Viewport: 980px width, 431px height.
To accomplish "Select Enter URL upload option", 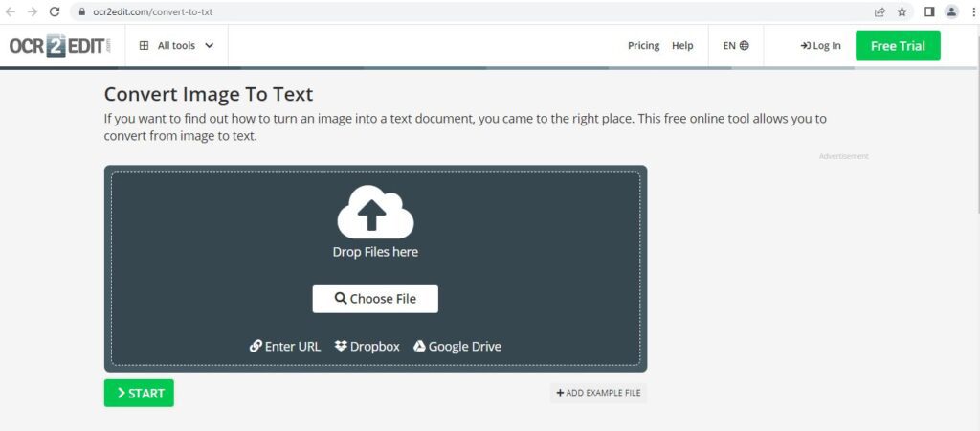I will point(285,347).
